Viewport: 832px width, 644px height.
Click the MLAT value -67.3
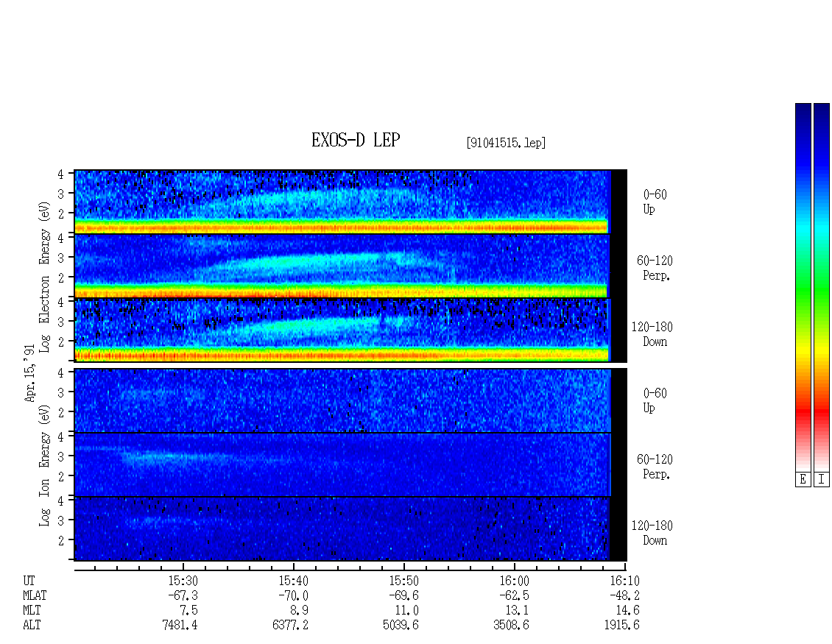(183, 595)
